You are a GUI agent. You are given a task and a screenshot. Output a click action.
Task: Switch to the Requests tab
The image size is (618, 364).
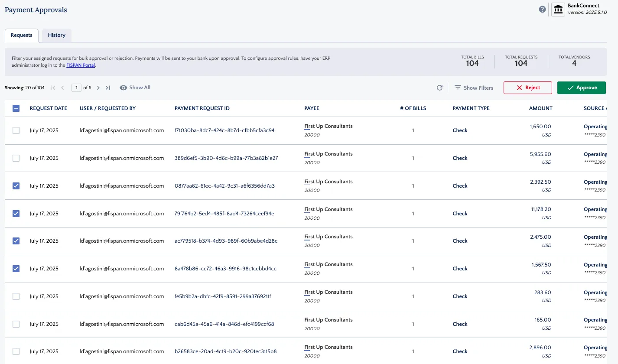22,35
